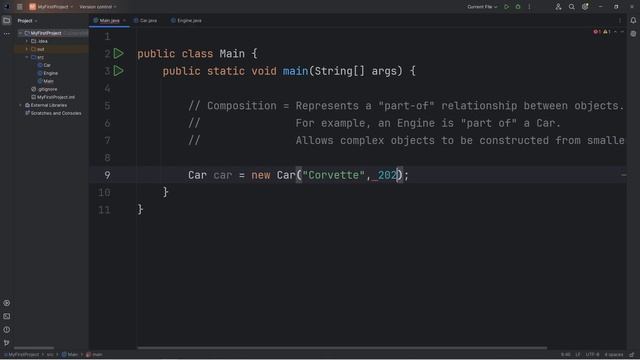The image size is (640, 360).
Task: Open the Notifications bell
Action: 633,20
